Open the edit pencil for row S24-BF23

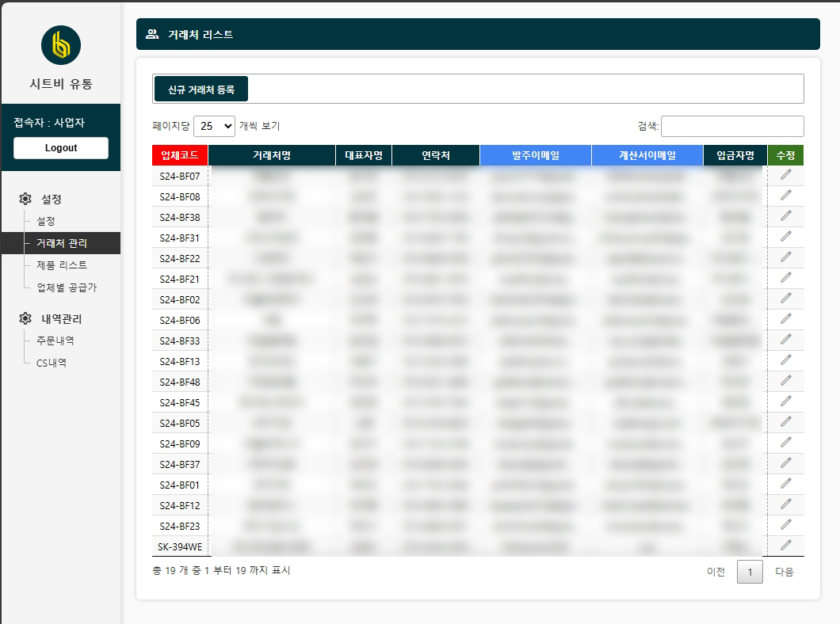(785, 525)
